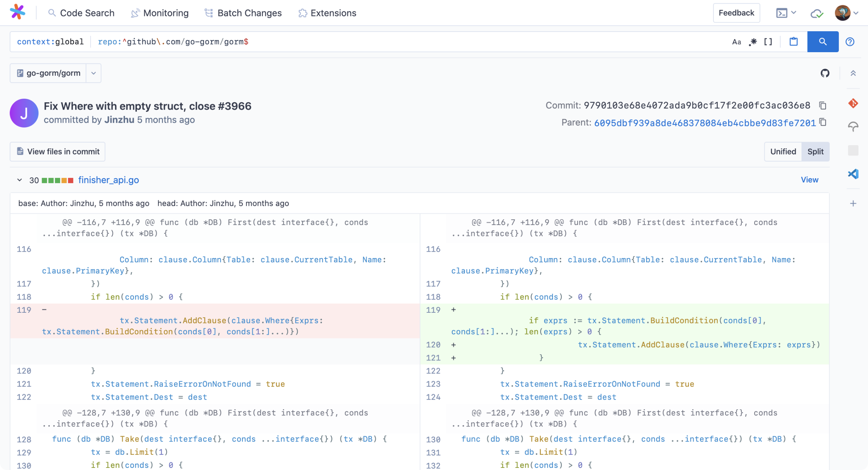Click right-side line number 130

pyautogui.click(x=433, y=439)
